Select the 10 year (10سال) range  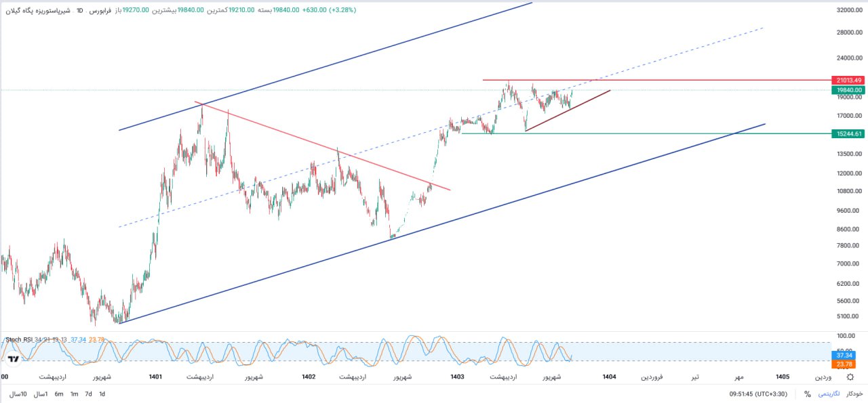[x=18, y=394]
